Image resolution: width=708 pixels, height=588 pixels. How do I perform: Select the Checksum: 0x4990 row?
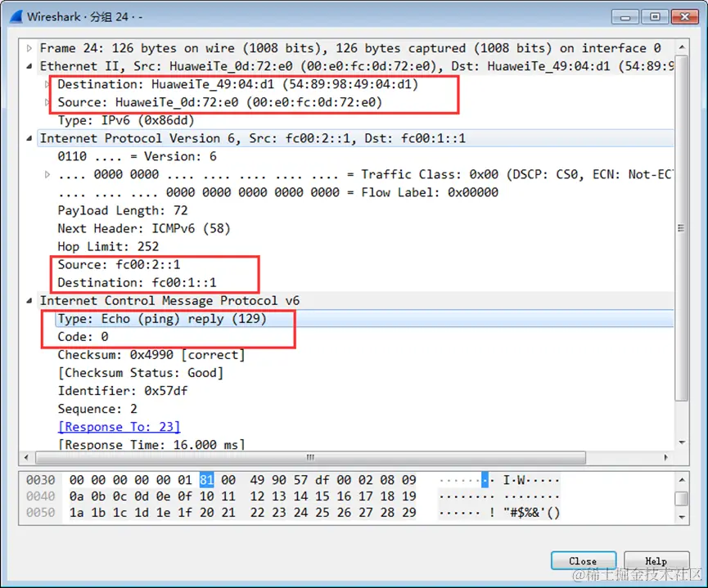tap(151, 355)
